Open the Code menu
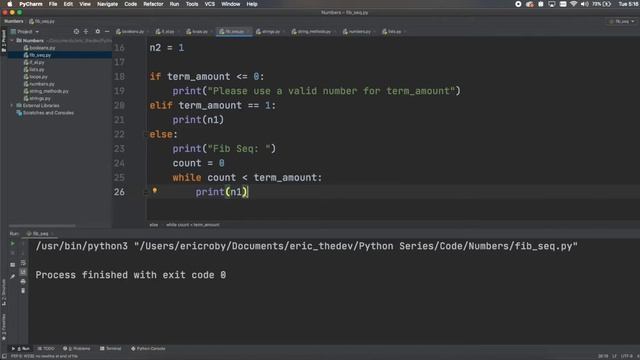Screen dimensions: 640x360 (131, 4)
